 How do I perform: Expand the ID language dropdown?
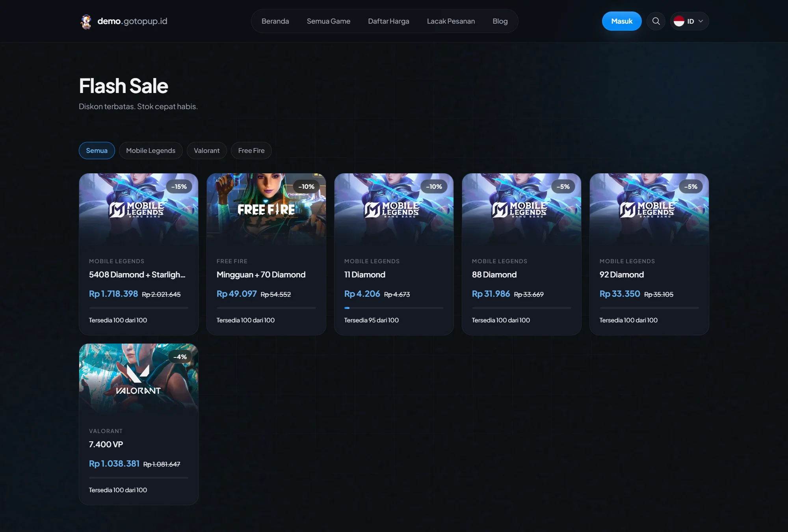(689, 21)
